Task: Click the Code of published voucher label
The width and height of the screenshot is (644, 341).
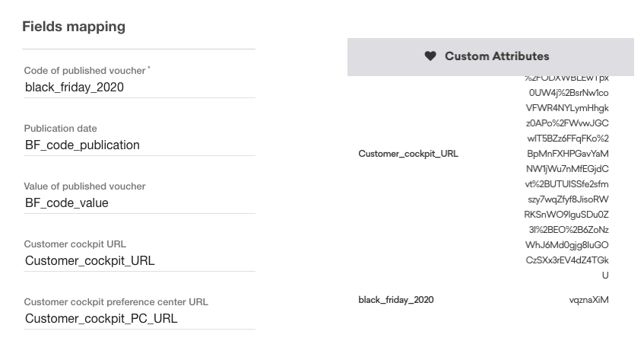Action: tap(85, 71)
